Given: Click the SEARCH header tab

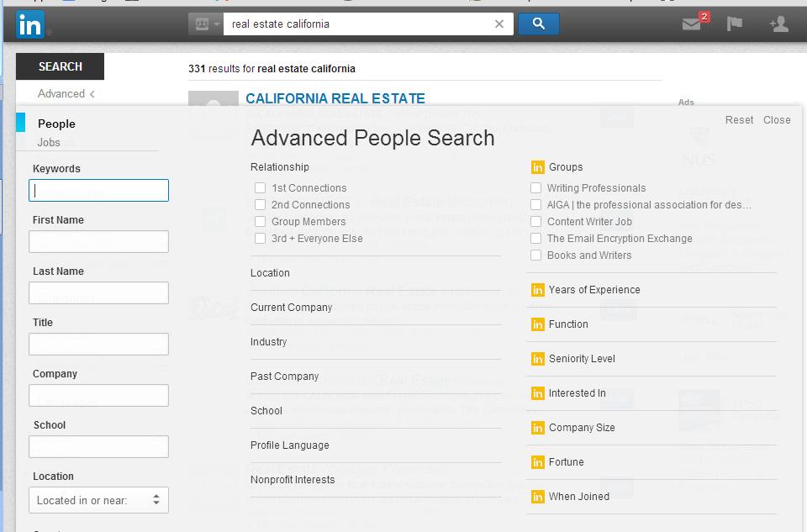Looking at the screenshot, I should [x=61, y=66].
